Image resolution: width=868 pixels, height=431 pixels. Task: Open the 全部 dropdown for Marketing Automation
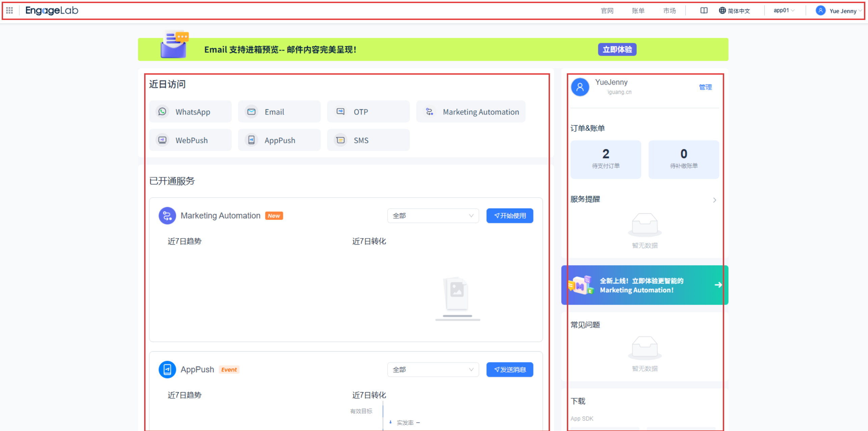pyautogui.click(x=433, y=216)
